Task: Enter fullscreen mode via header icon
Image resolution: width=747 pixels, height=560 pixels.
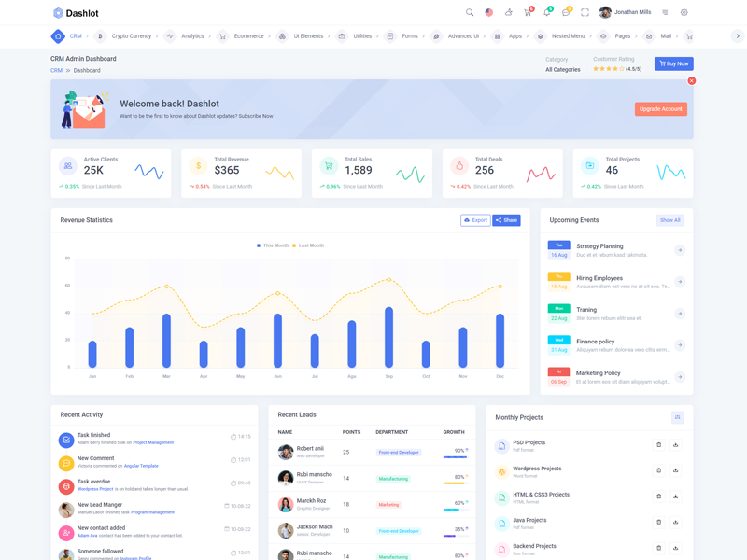Action: click(x=585, y=13)
